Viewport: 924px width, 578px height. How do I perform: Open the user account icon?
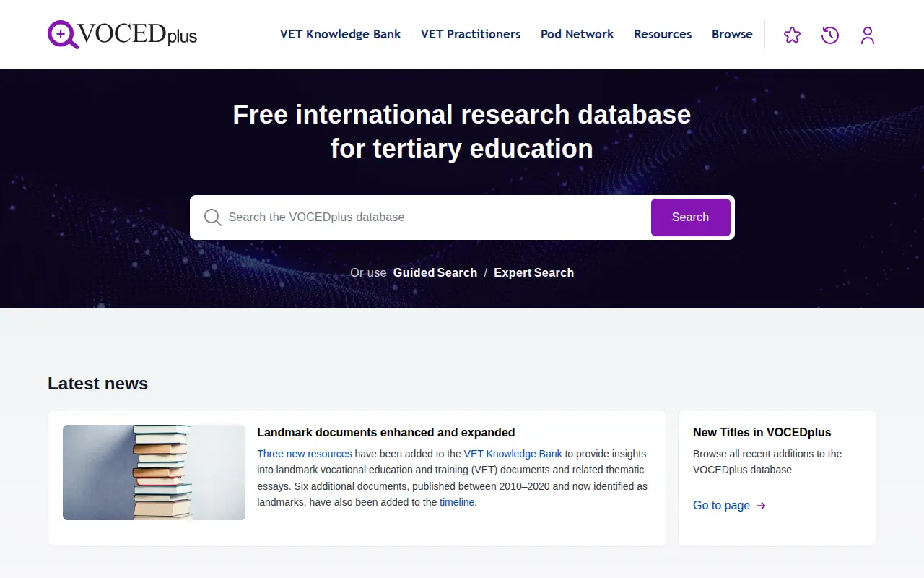[868, 35]
